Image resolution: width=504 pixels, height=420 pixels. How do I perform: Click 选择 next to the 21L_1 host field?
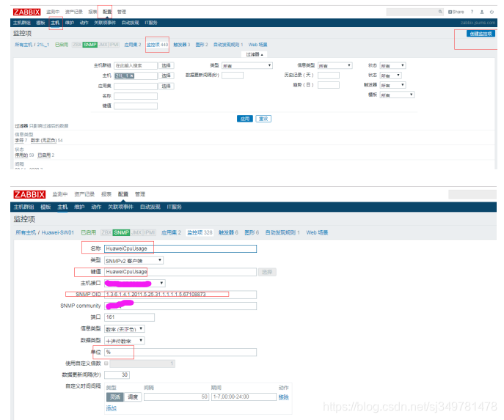click(x=167, y=75)
